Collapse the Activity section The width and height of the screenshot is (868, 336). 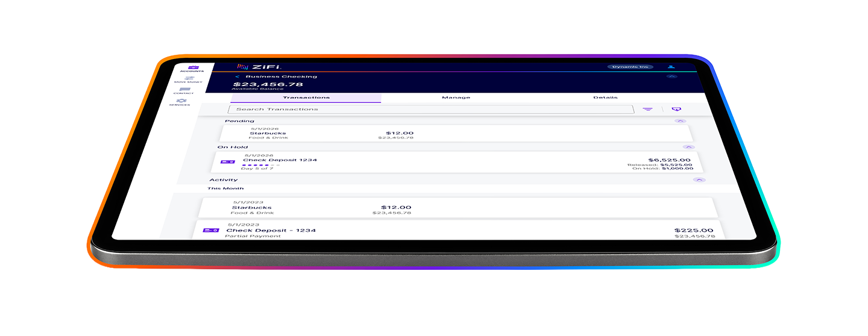699,179
